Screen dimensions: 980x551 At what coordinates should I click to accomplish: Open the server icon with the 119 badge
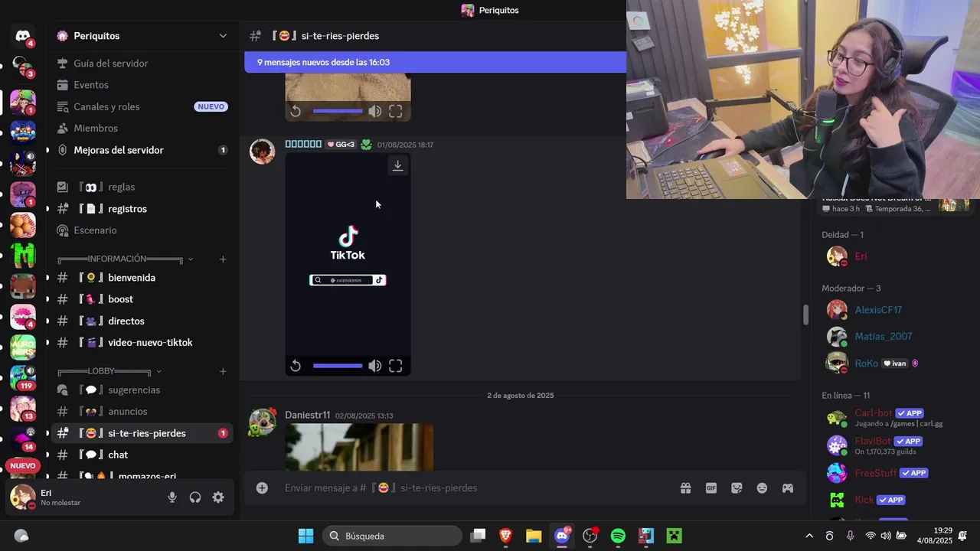23,377
